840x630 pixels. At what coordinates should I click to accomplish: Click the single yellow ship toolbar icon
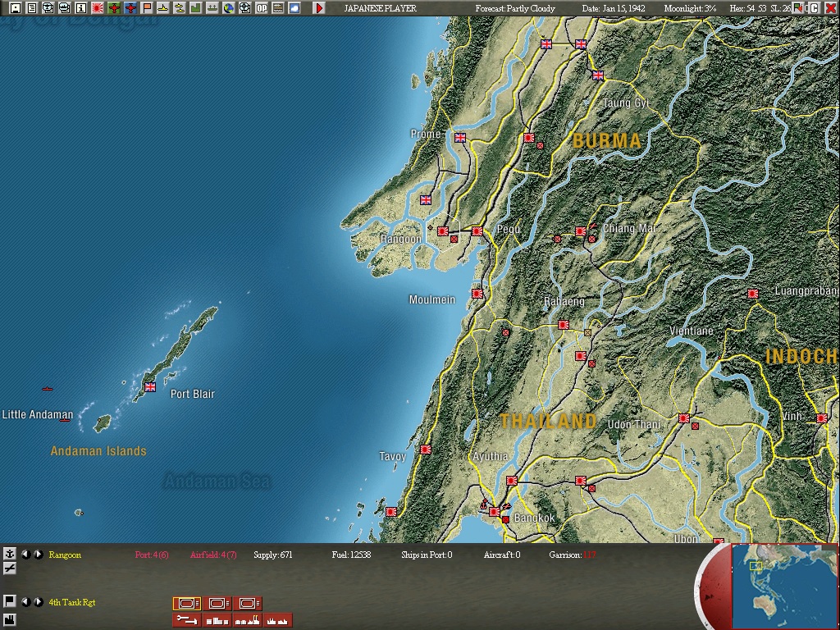point(163,8)
